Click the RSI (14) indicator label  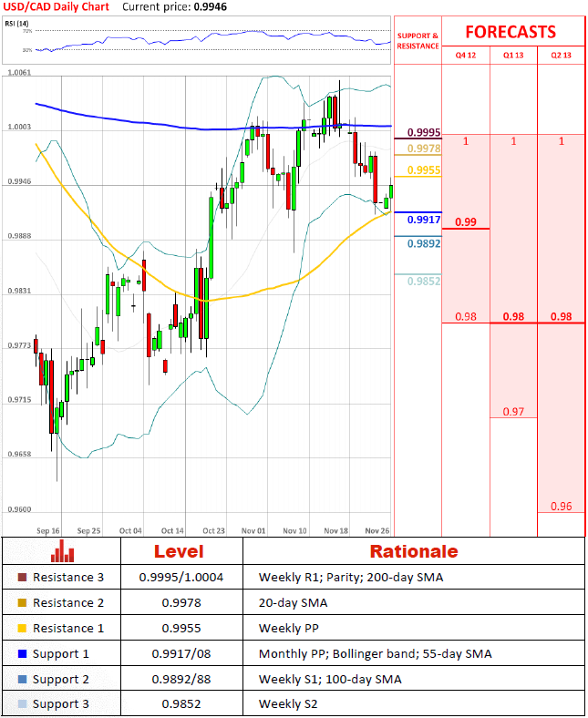point(16,24)
